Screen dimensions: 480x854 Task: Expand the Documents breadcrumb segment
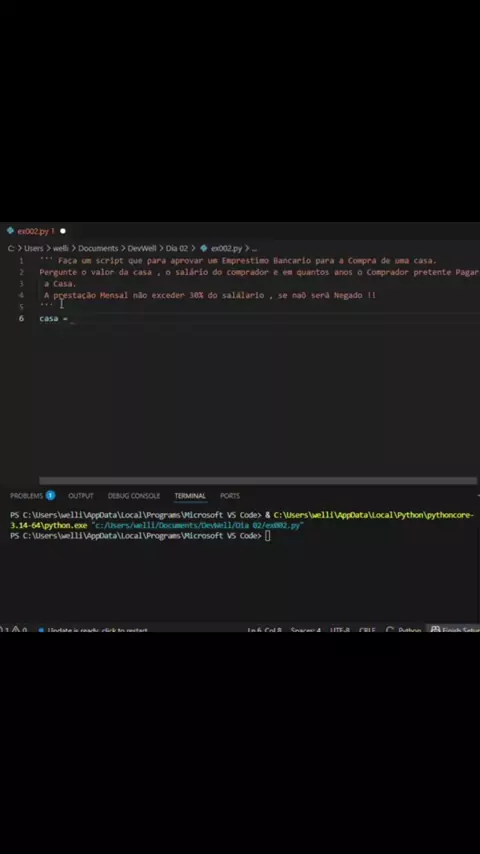(98, 248)
